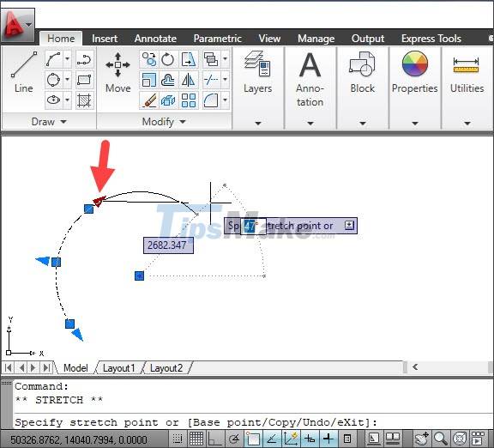This screenshot has width=494, height=448.
Task: Toggle Quick Properties in status bar
Action: [347, 439]
